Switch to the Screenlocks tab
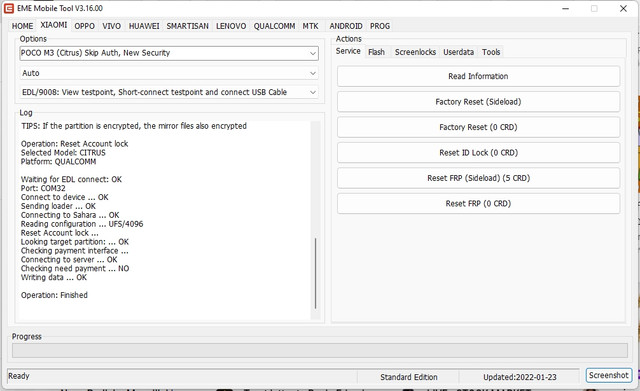Screen dimensions: 640x391 point(415,52)
